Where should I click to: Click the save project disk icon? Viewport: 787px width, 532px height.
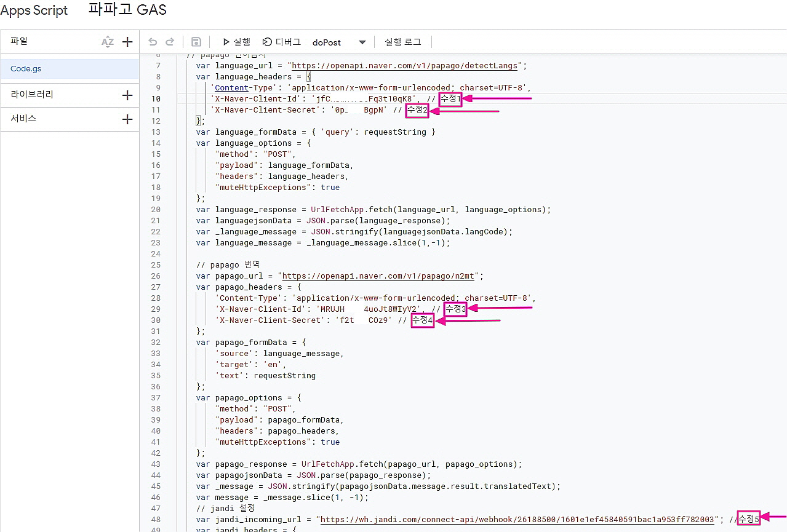click(196, 42)
